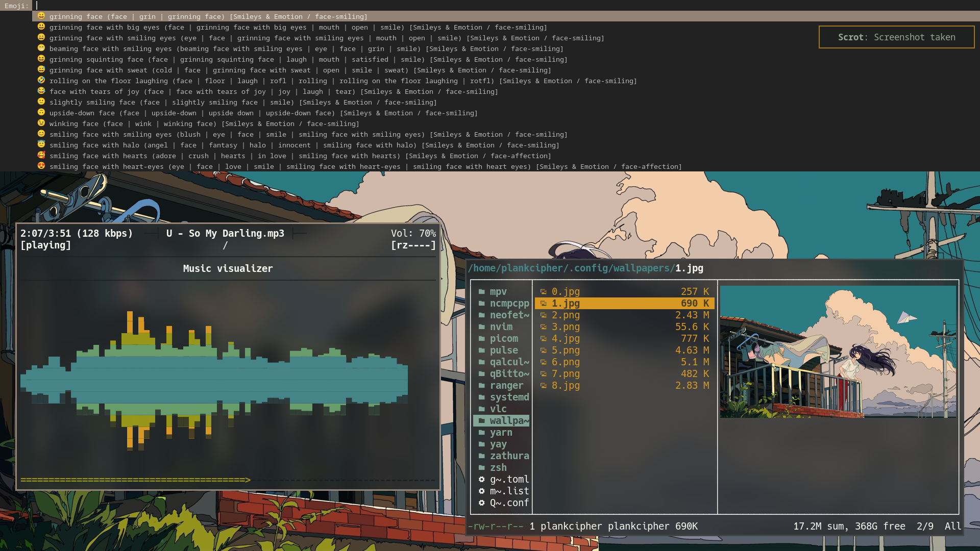The height and width of the screenshot is (551, 980).
Task: Choose the winking face emoji icon
Action: 41,123
